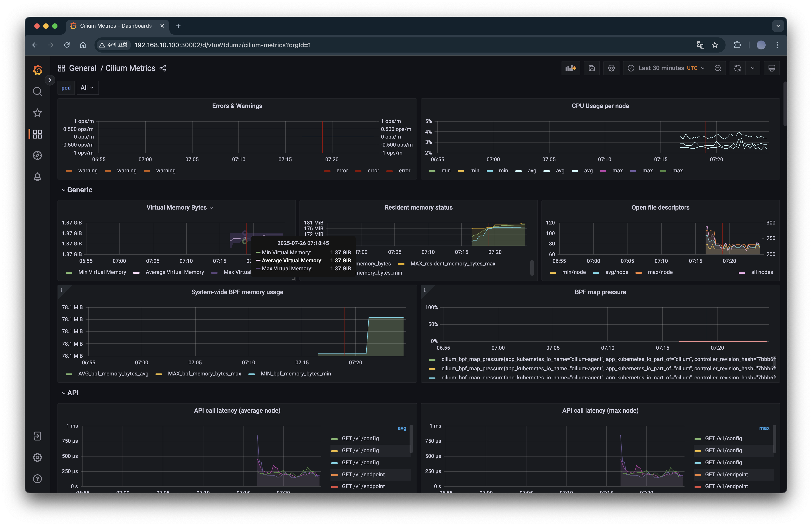Click the Save dashboard icon
Screen dimensions: 812x526
pos(592,68)
